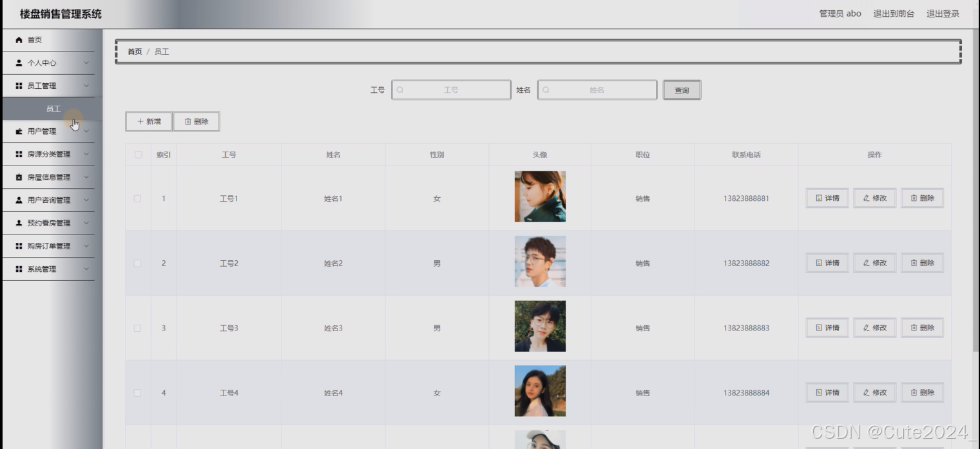980x449 pixels.
Task: Expand the 房源分类管理 chevron
Action: 86,155
